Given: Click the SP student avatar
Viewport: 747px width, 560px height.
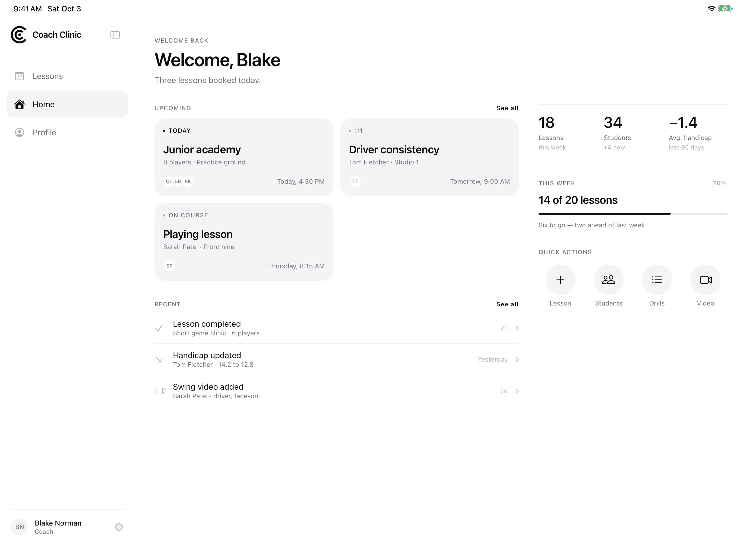Looking at the screenshot, I should point(169,266).
